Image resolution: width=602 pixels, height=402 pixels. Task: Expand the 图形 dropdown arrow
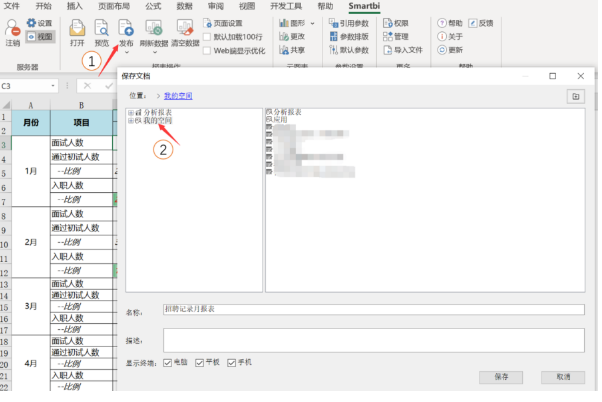click(x=313, y=23)
